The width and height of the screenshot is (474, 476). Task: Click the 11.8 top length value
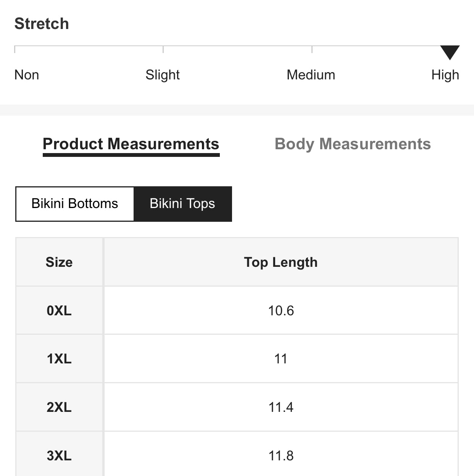pos(281,455)
